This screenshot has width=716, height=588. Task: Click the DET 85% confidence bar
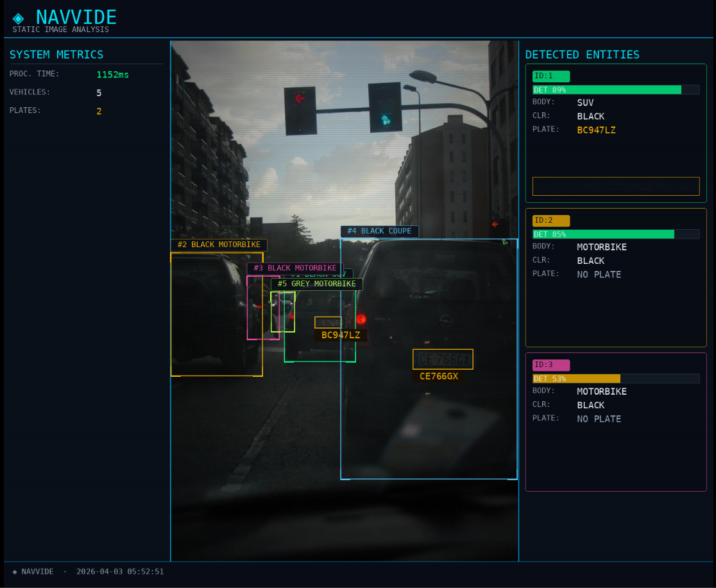point(615,234)
